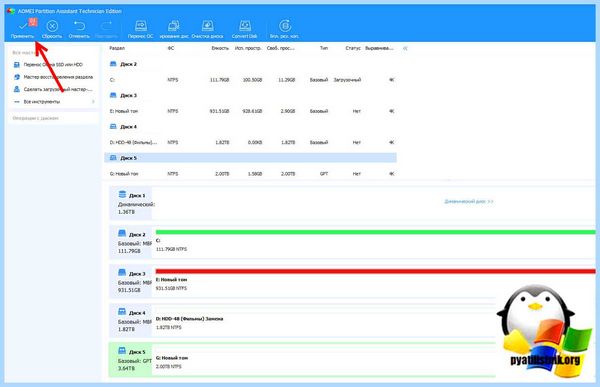Select the Диск 5 GPT block in disk map
600x387 pixels.
[131, 360]
